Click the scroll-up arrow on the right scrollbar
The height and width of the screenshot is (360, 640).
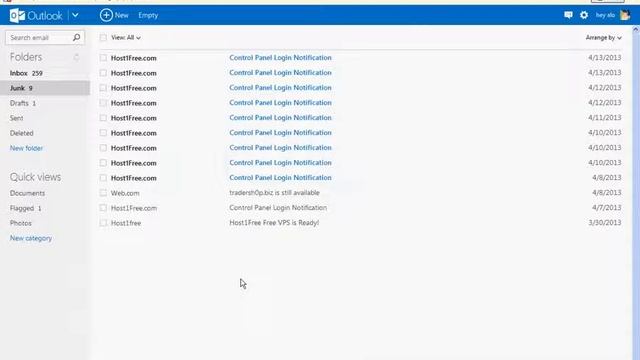pos(636,30)
